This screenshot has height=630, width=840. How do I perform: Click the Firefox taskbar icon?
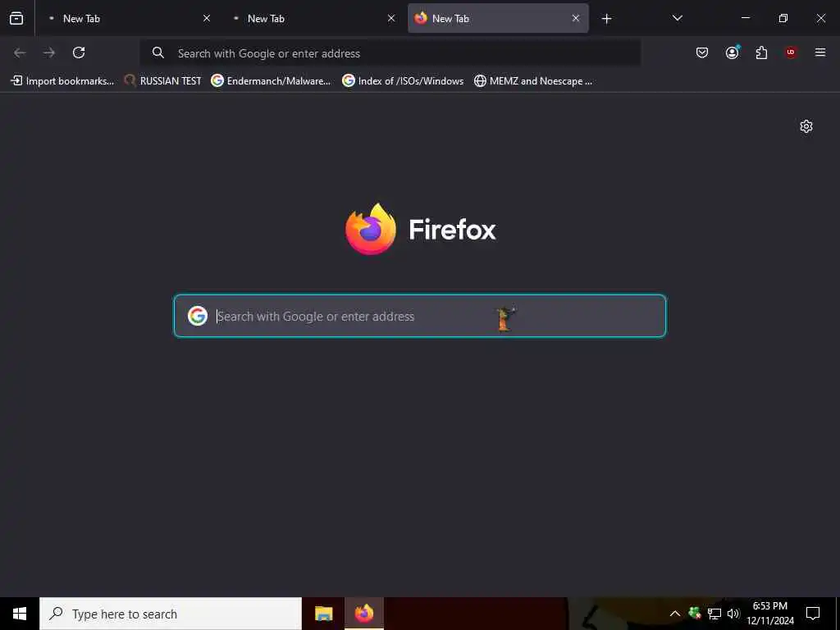(x=364, y=614)
